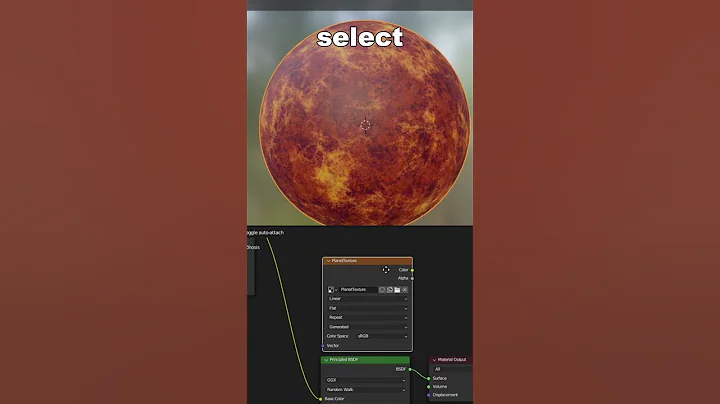Screen dimensions: 720x404
Task: Click the Surface input socket
Action: click(429, 378)
